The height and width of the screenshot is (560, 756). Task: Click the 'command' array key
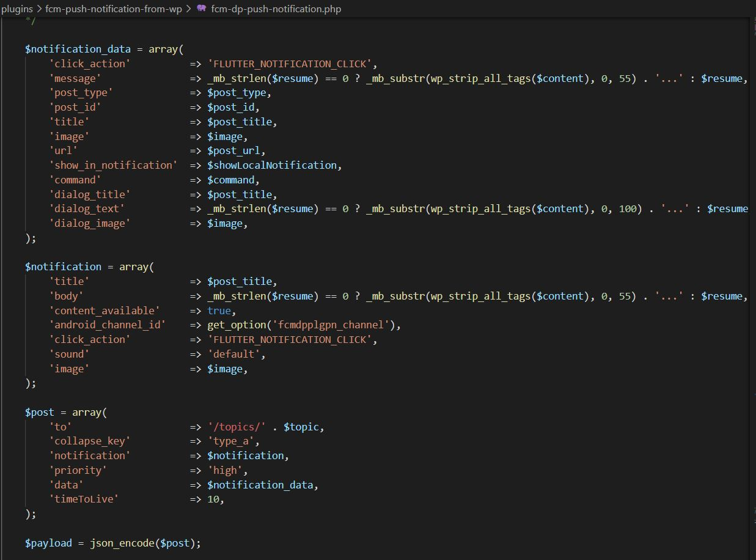[x=75, y=180]
